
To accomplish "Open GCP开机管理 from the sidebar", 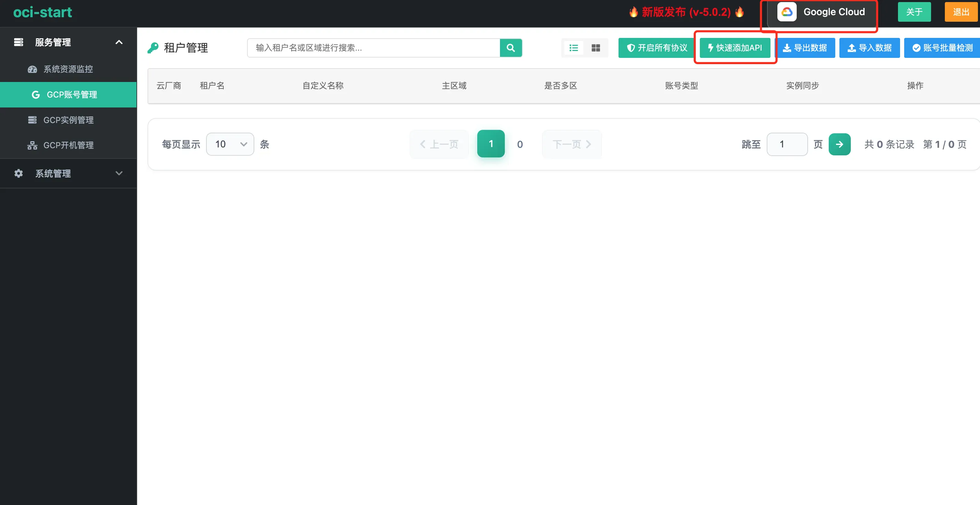I will (x=69, y=145).
